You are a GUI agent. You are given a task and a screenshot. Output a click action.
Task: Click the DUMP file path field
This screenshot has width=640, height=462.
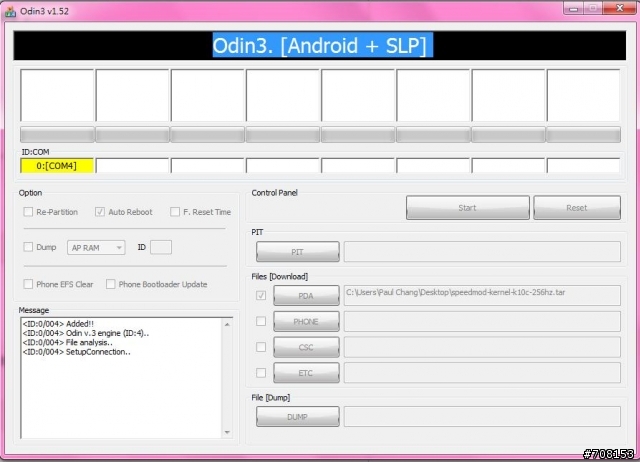tap(482, 417)
